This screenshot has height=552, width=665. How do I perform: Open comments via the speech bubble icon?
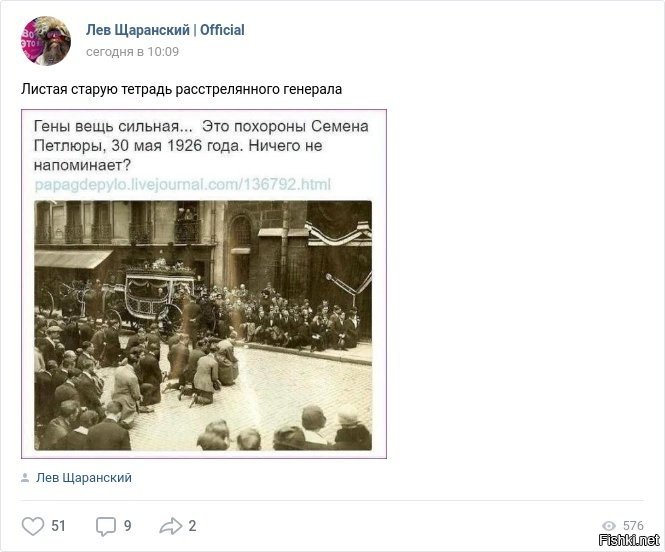106,526
